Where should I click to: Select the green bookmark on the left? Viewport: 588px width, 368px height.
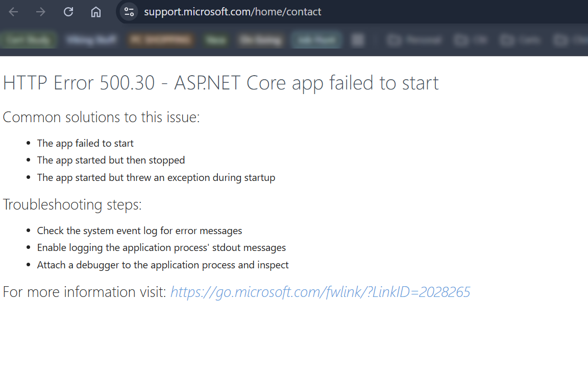pos(29,40)
